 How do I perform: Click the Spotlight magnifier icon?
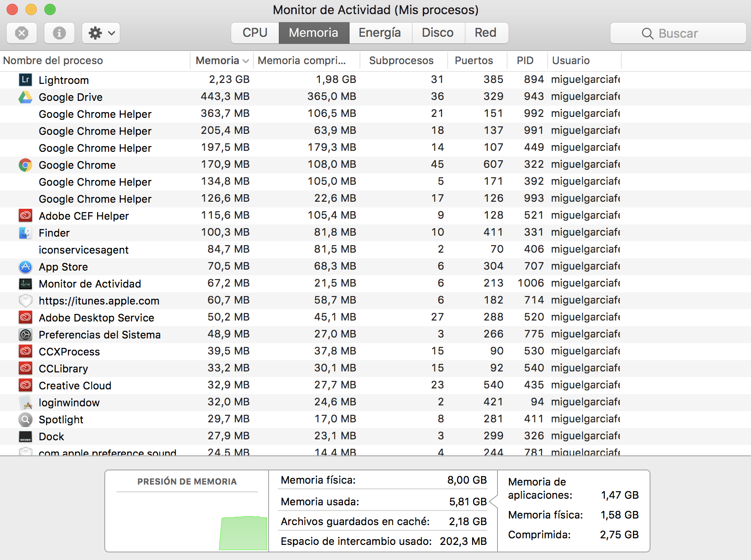pos(25,420)
